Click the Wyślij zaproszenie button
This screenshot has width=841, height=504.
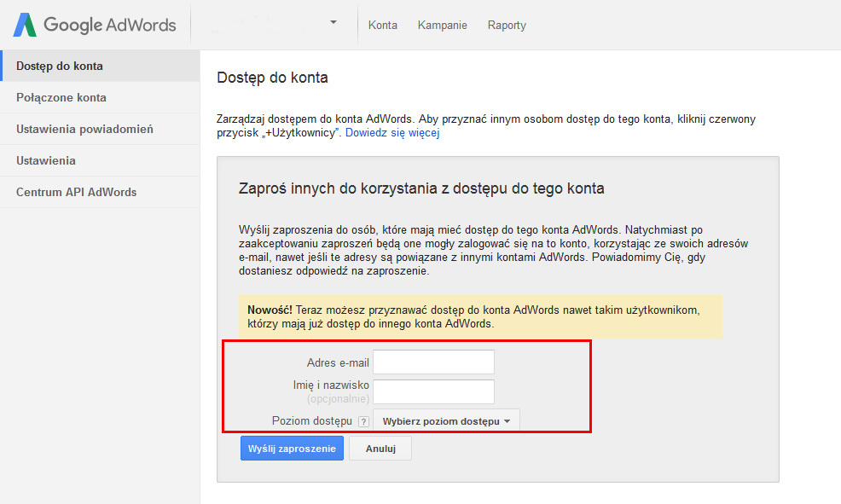tap(292, 449)
